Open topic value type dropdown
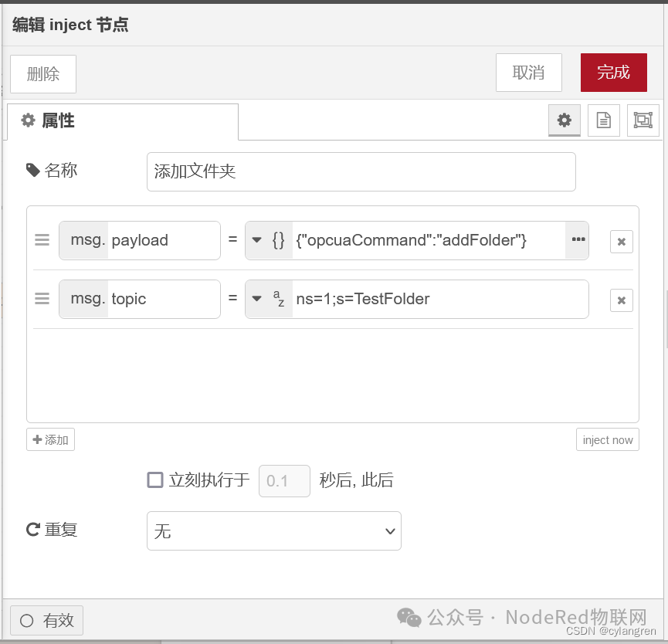668x644 pixels. click(269, 299)
